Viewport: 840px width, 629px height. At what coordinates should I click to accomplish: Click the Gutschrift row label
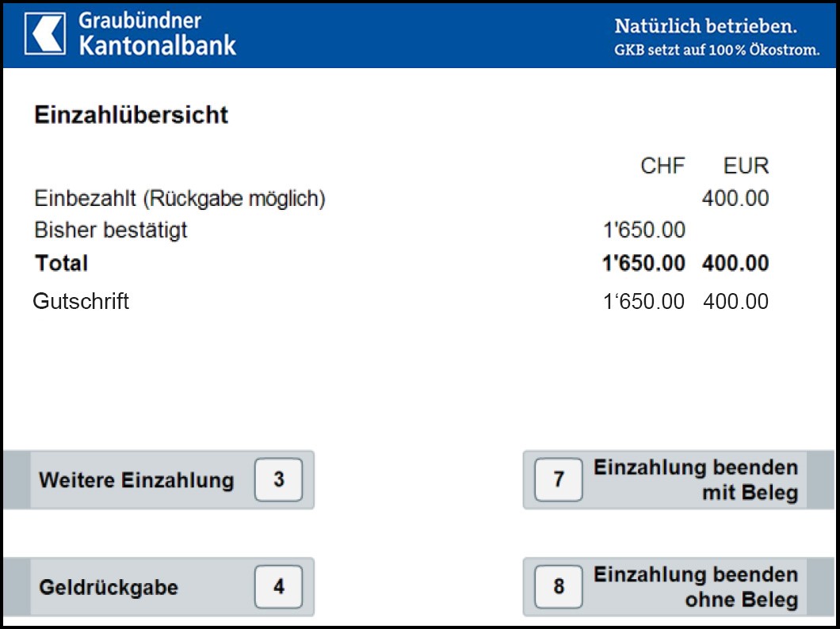click(x=81, y=301)
